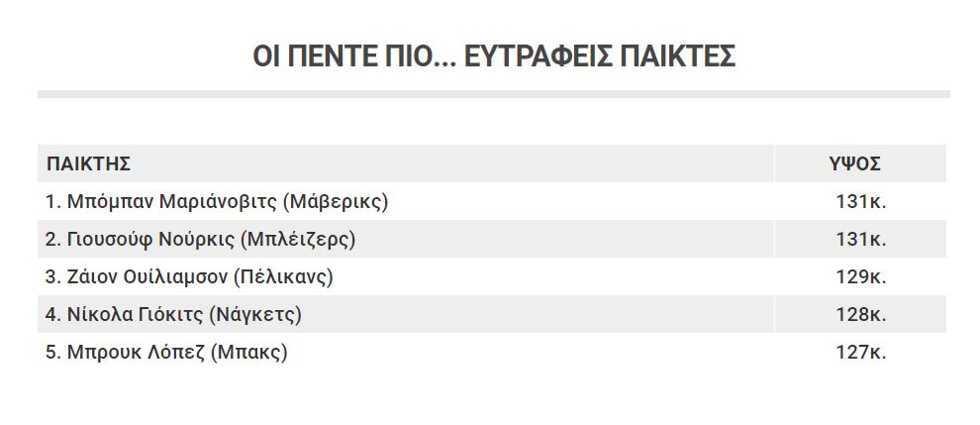Click the 131κ. value for Νούρκις
Image resolution: width=980 pixels, height=425 pixels.
(x=861, y=240)
